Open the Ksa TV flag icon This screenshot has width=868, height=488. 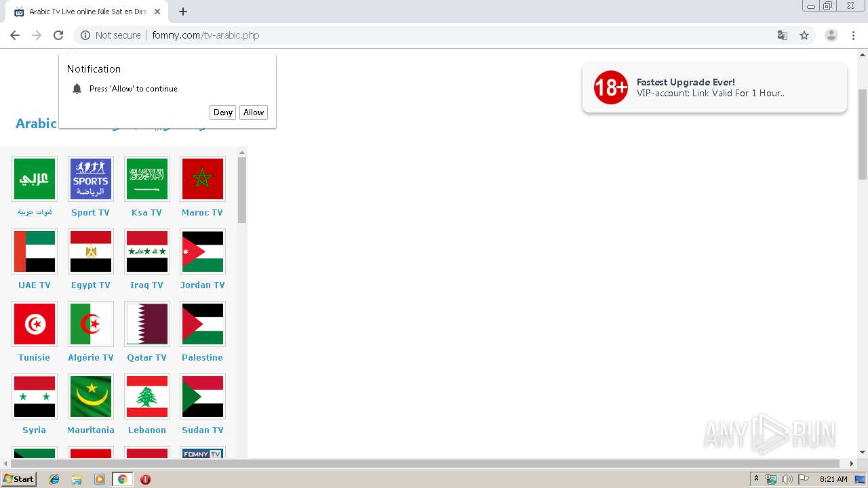146,179
